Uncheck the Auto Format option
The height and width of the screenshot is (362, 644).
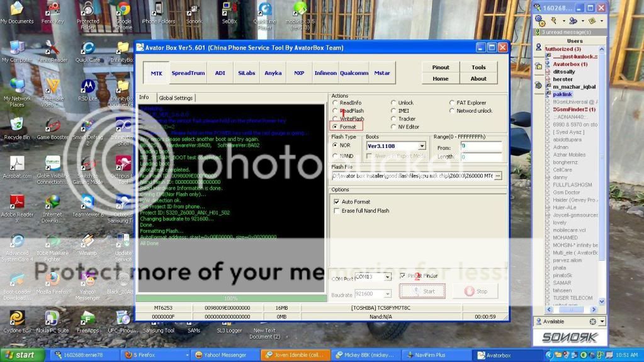(337, 201)
